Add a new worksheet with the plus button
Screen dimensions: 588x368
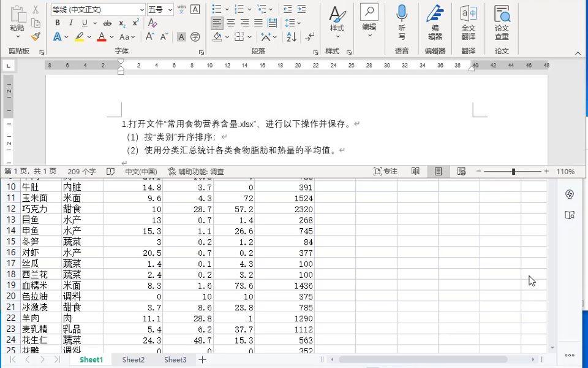(x=202, y=359)
